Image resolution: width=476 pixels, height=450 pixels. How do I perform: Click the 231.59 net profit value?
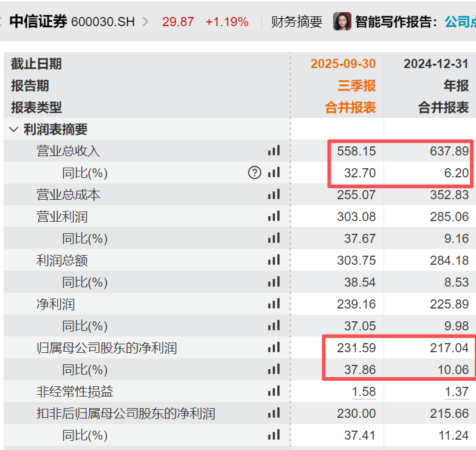356,348
